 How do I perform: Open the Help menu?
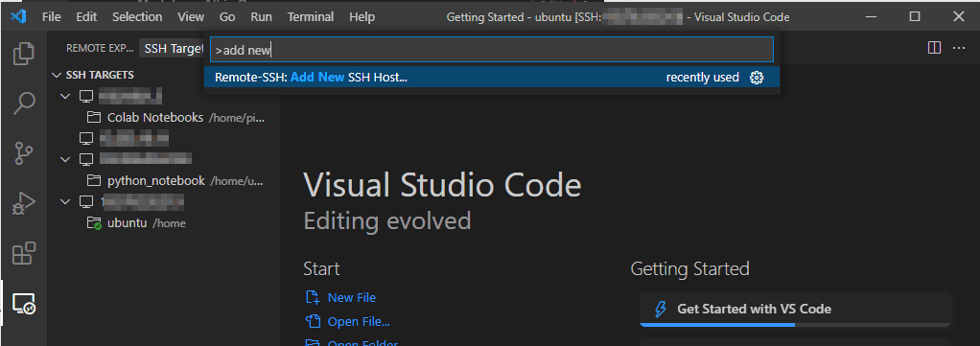point(362,17)
